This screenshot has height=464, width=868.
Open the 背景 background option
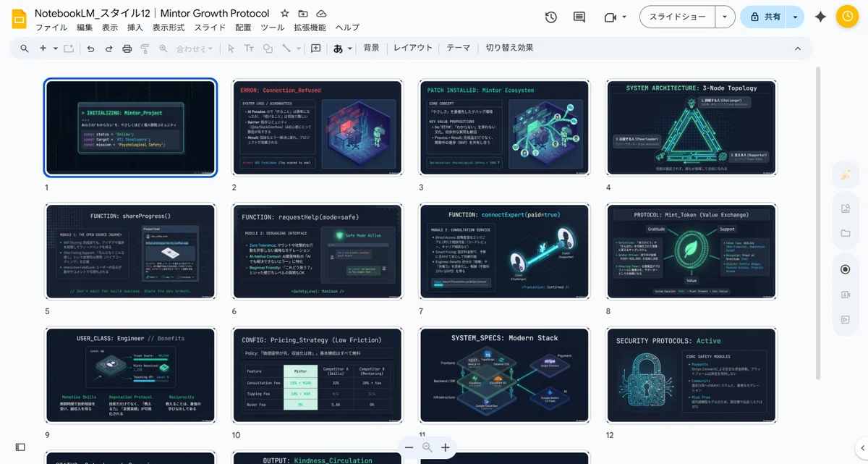point(371,48)
